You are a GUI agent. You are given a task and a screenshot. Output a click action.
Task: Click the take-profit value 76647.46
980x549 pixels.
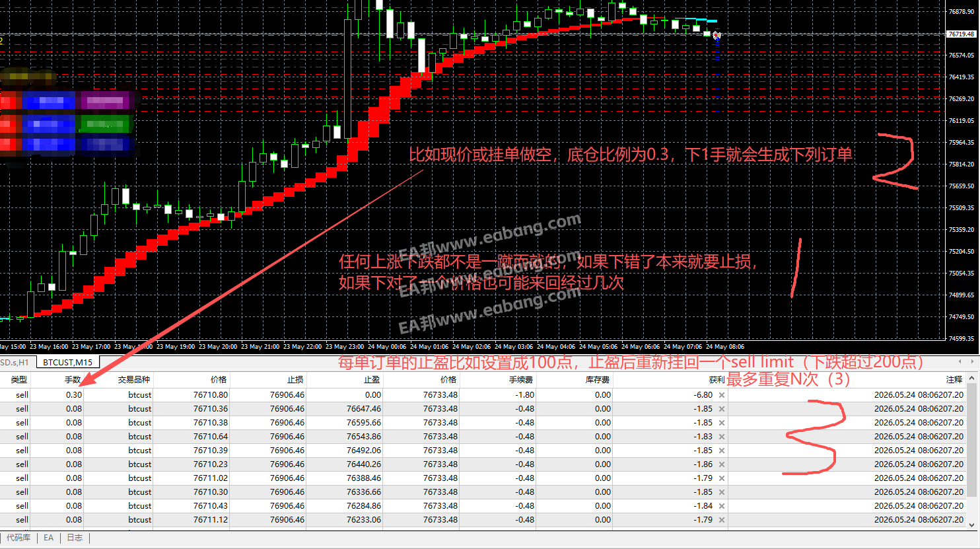coord(364,409)
